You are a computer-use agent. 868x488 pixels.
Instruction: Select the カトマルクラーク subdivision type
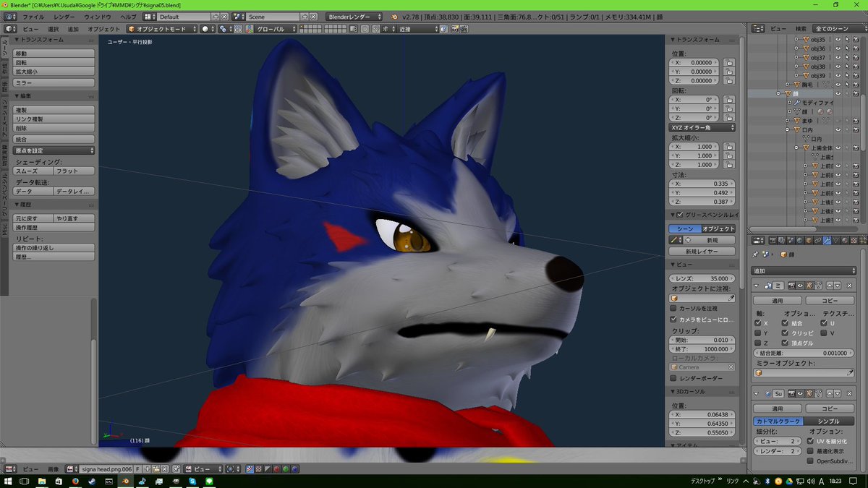778,421
